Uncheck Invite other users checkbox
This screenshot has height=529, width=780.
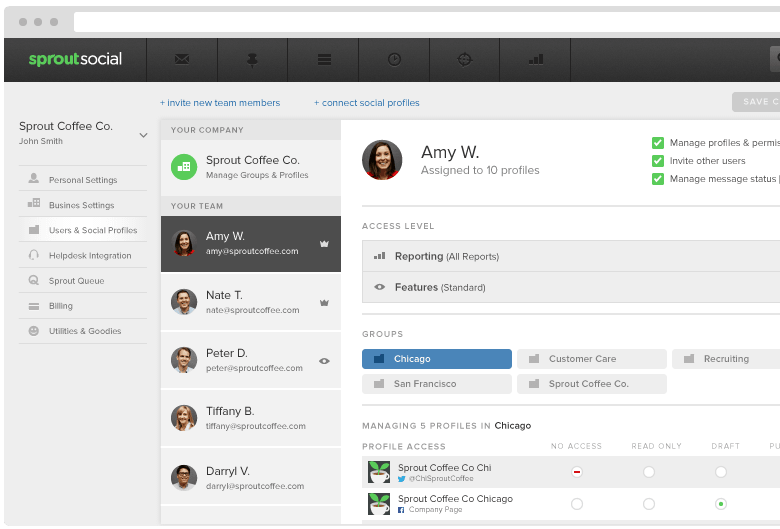pos(658,161)
